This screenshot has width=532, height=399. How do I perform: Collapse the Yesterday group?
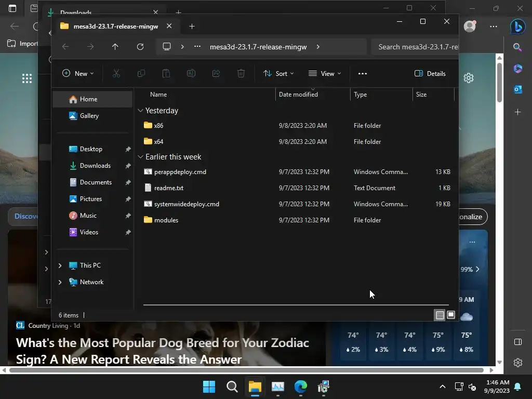(x=140, y=111)
